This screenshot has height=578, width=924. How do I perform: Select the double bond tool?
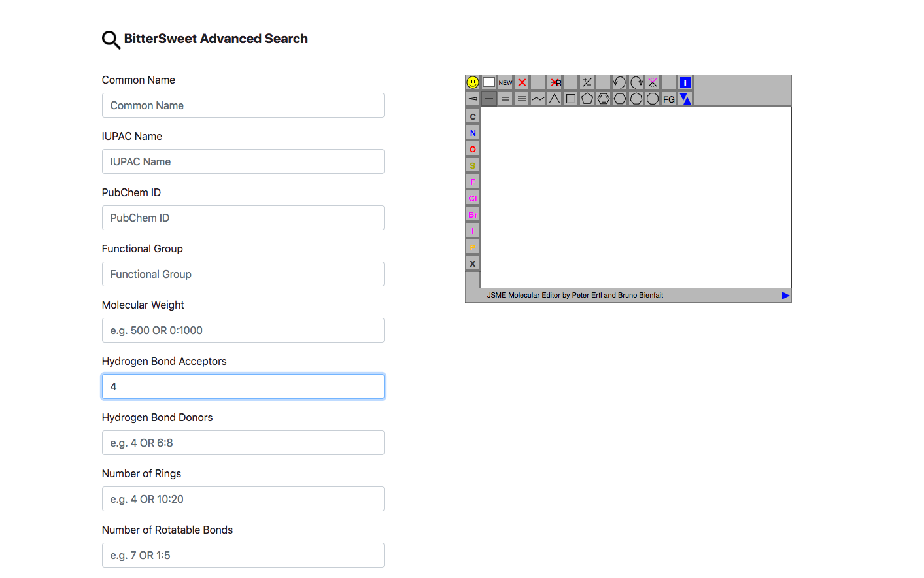pyautogui.click(x=505, y=99)
